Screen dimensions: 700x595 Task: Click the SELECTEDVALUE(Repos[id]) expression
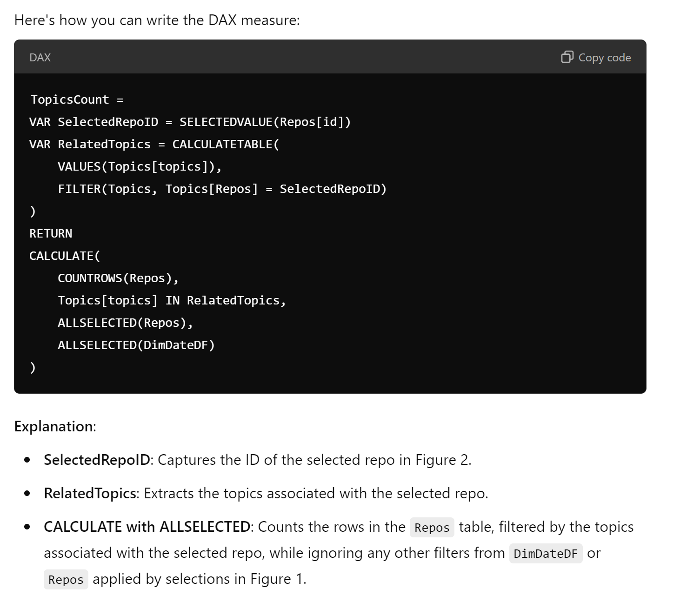[265, 122]
